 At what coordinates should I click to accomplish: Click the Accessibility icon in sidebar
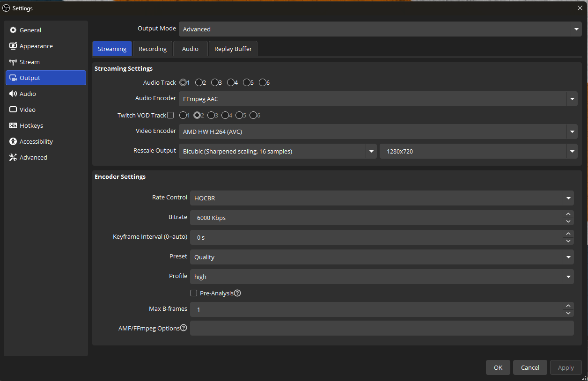point(13,141)
